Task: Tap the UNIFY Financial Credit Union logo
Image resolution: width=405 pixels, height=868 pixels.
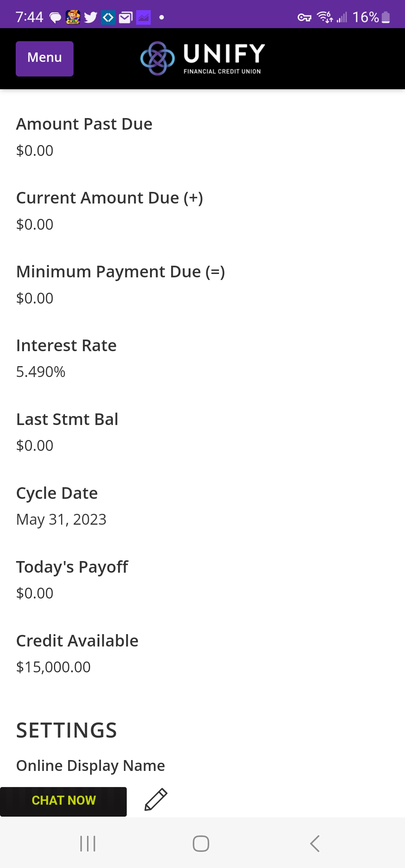Action: click(x=202, y=58)
